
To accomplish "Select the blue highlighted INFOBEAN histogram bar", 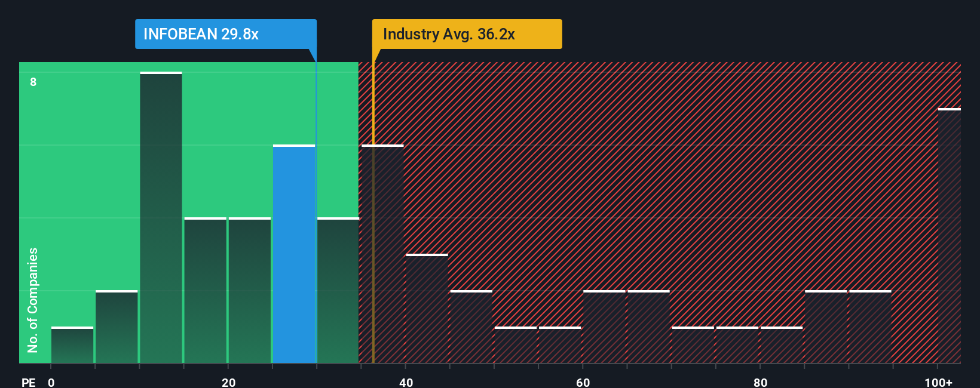I will point(294,254).
